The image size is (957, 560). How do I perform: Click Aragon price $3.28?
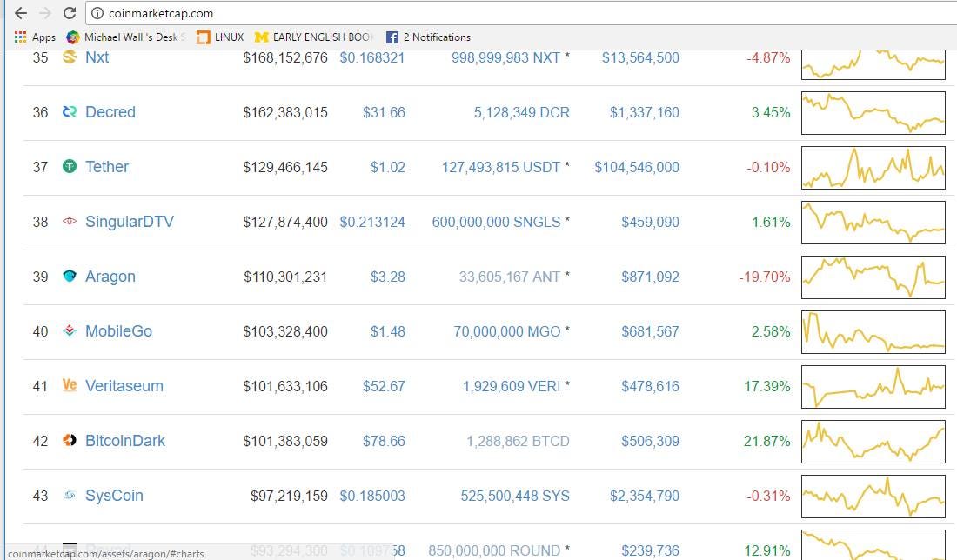coord(387,277)
